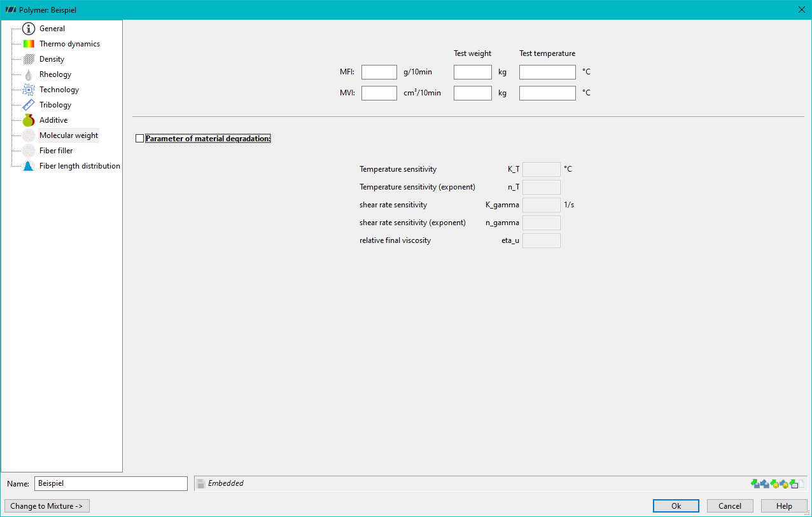Confirm with the Ok button

tap(676, 506)
